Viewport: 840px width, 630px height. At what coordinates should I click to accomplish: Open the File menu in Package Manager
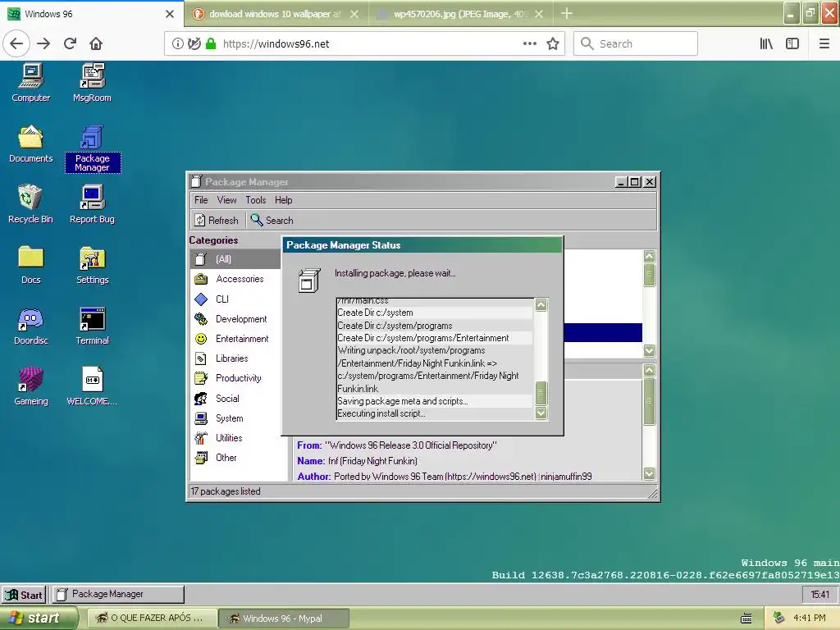pyautogui.click(x=201, y=200)
